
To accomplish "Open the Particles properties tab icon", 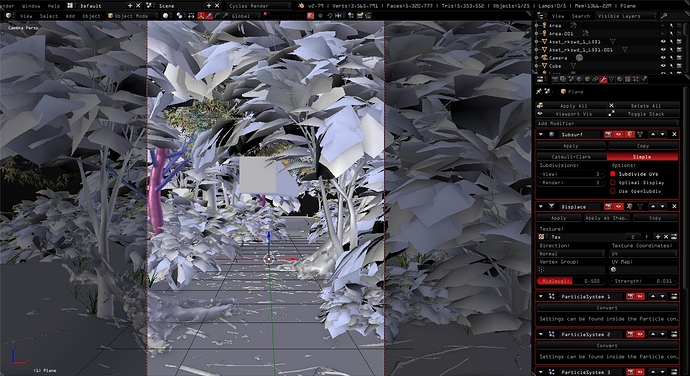I will [636, 80].
